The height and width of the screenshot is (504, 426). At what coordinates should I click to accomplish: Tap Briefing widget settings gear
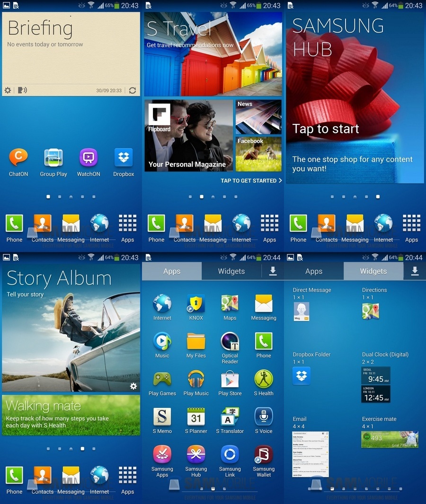[8, 90]
